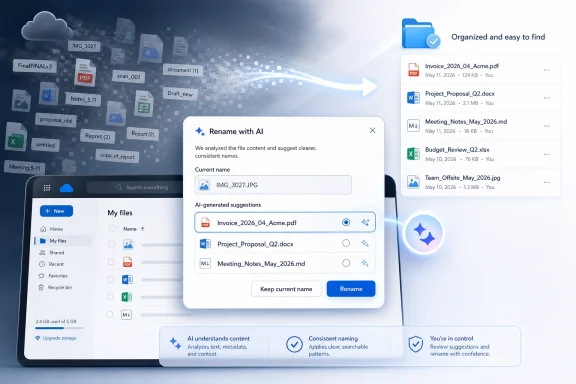Click the AI sparkle icon beside Meeting_Notes_May_2026.md suggestion
Image resolution: width=576 pixels, height=384 pixels.
365,263
